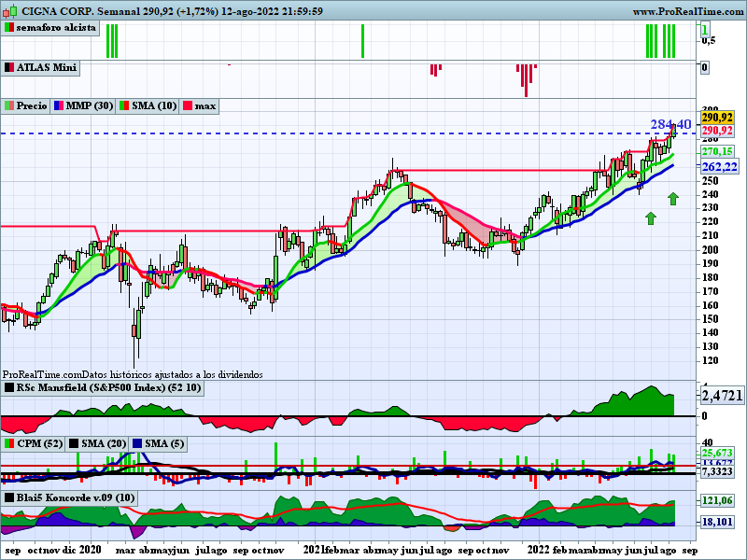Click the max red swatch icon
747x560 pixels.
coord(188,105)
